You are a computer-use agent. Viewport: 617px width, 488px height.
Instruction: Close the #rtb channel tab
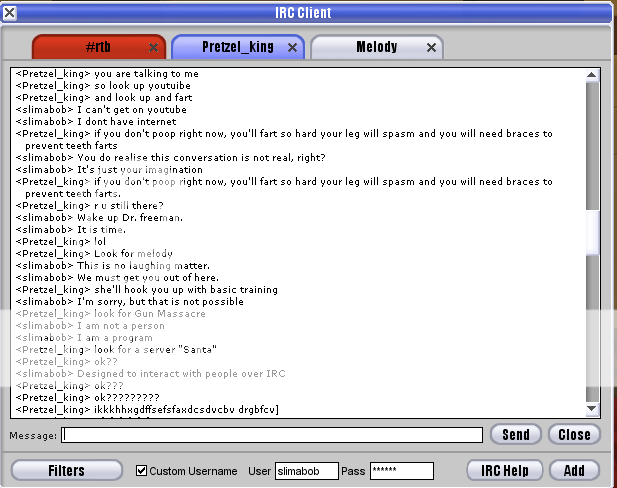(153, 47)
